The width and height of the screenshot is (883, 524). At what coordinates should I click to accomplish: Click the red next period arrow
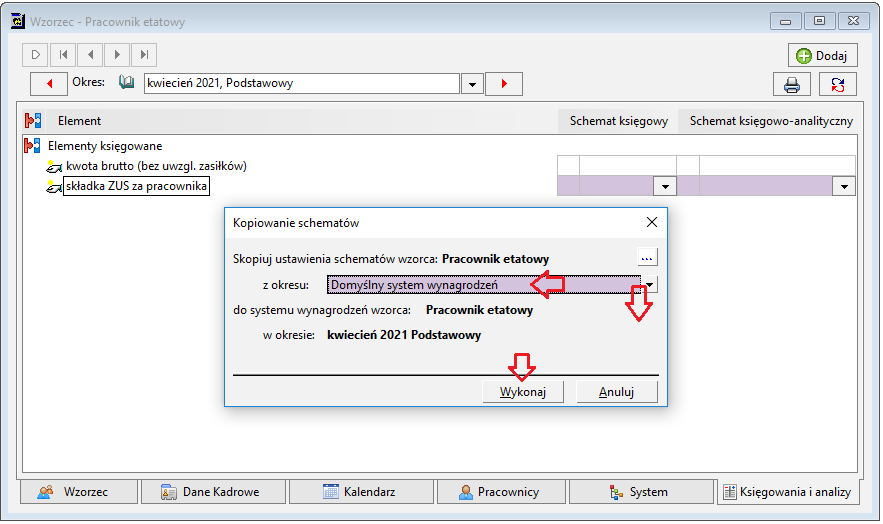[504, 84]
